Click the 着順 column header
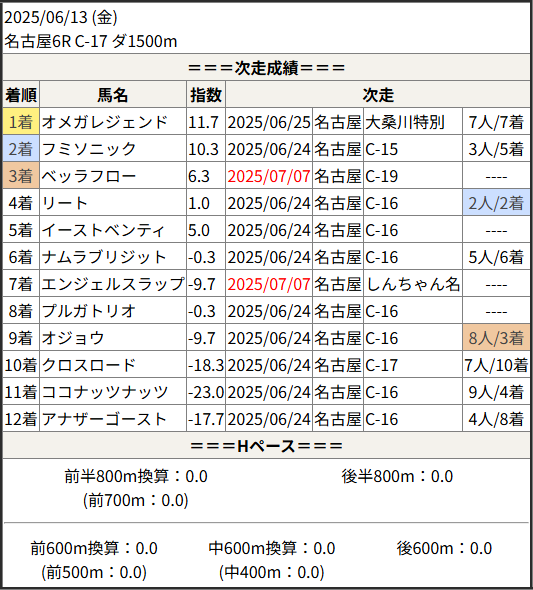 pyautogui.click(x=21, y=94)
